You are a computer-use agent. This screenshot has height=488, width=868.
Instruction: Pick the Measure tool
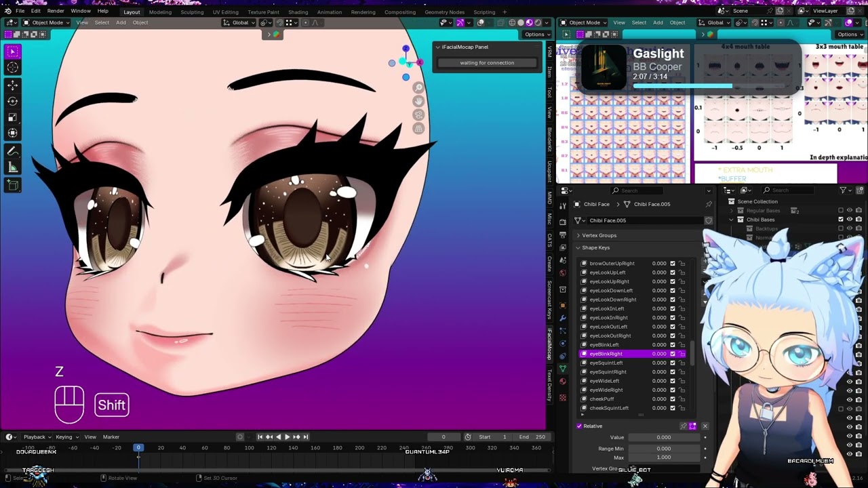12,167
